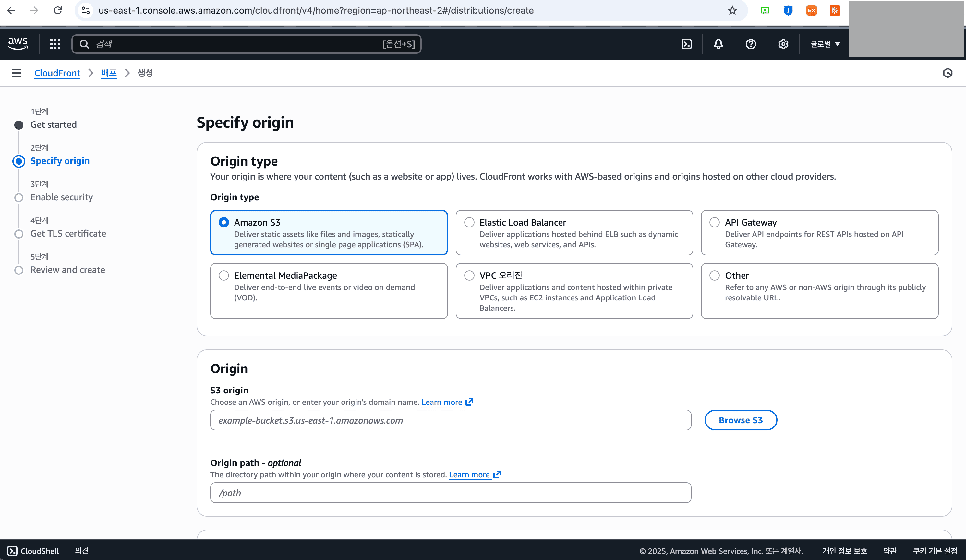Open CloudShell from the top navigation bar
Image resolution: width=966 pixels, height=560 pixels.
pos(687,44)
